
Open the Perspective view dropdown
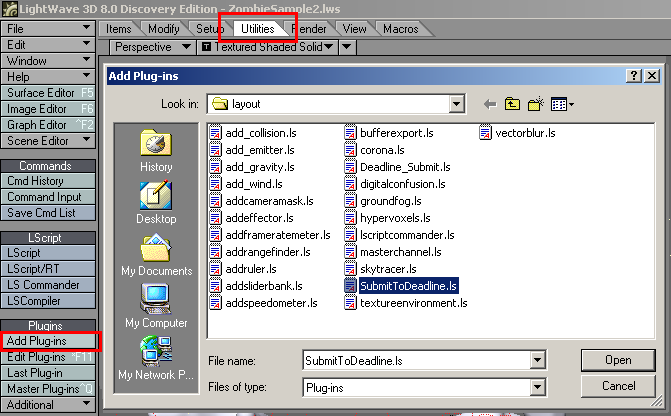[186, 47]
